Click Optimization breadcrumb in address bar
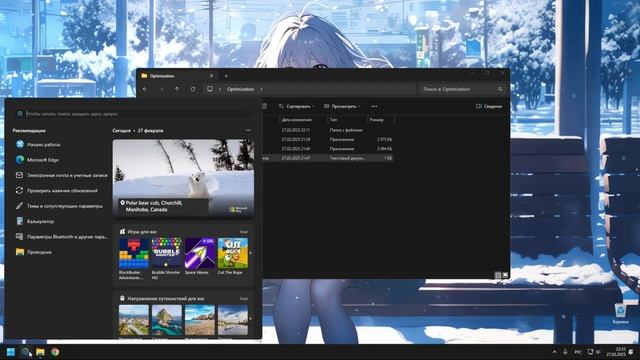Screen dimensions: 640x360 [240, 89]
